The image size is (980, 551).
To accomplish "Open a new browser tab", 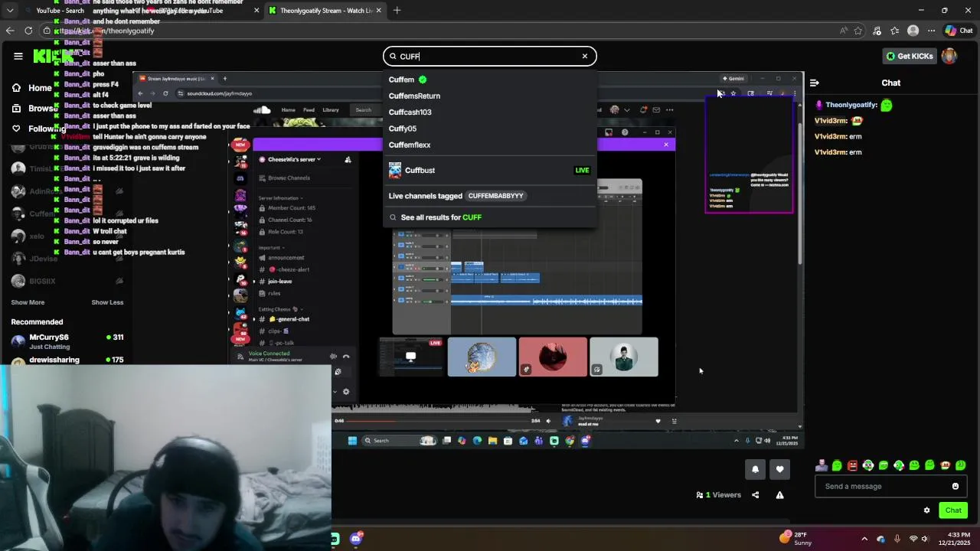I will [397, 11].
